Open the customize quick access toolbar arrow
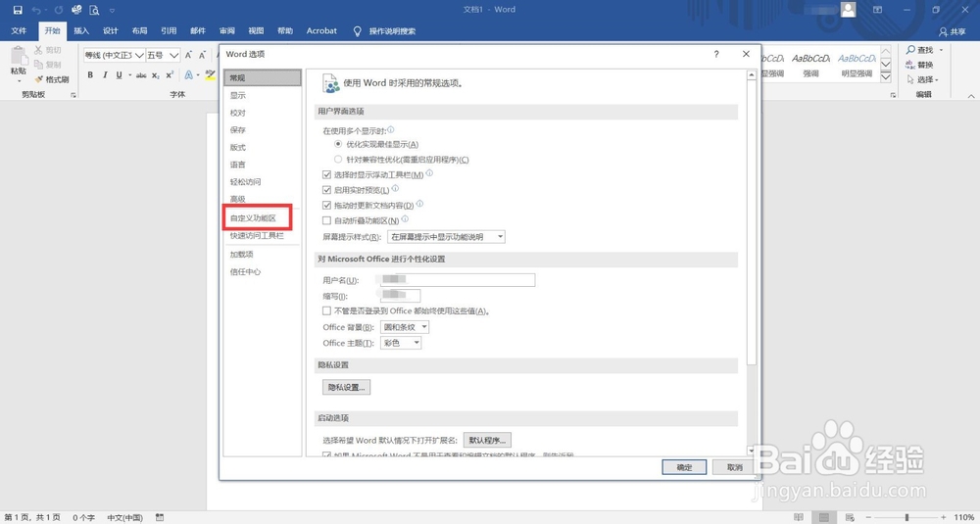This screenshot has height=524, width=980. point(112,11)
